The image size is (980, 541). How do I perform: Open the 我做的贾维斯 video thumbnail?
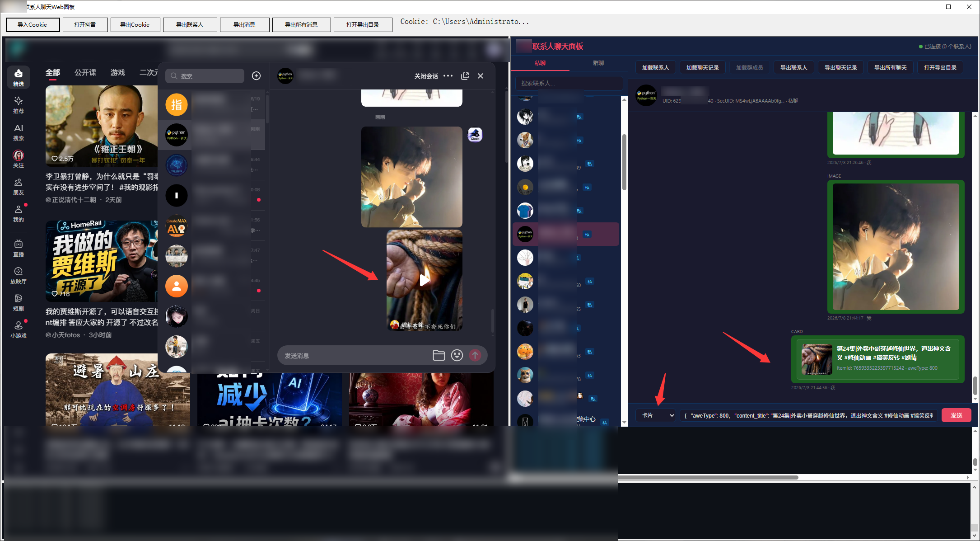point(102,261)
